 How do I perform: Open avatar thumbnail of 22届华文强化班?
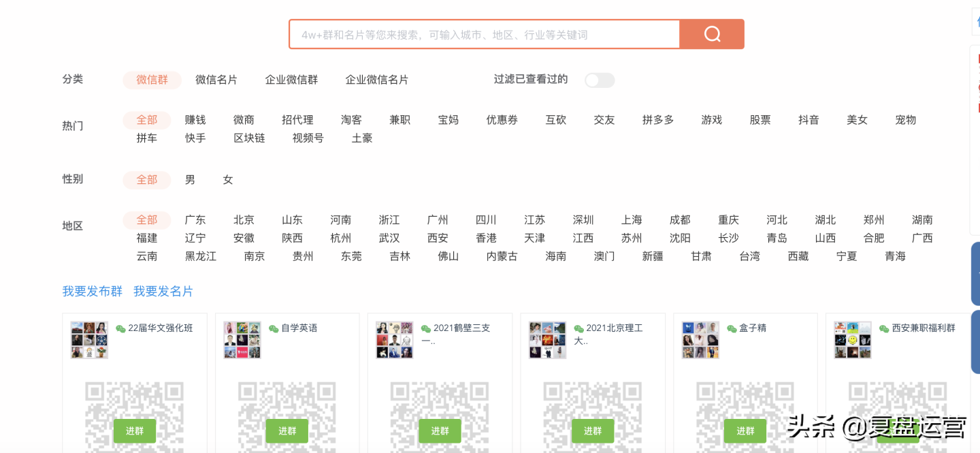[89, 340]
